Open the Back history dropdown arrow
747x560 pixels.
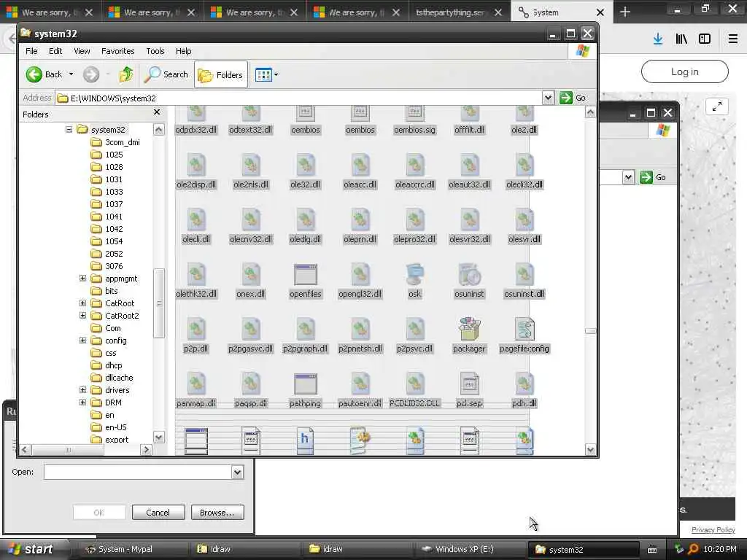tap(71, 74)
